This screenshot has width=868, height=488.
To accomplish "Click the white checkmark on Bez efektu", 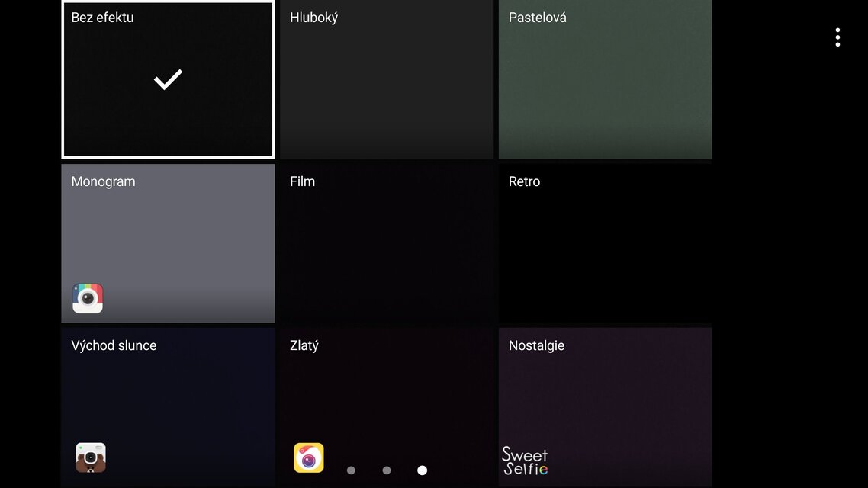I will coord(168,79).
